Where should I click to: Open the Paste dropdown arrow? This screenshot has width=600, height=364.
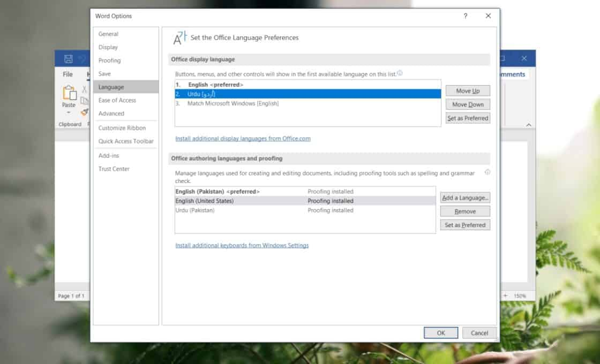(69, 112)
